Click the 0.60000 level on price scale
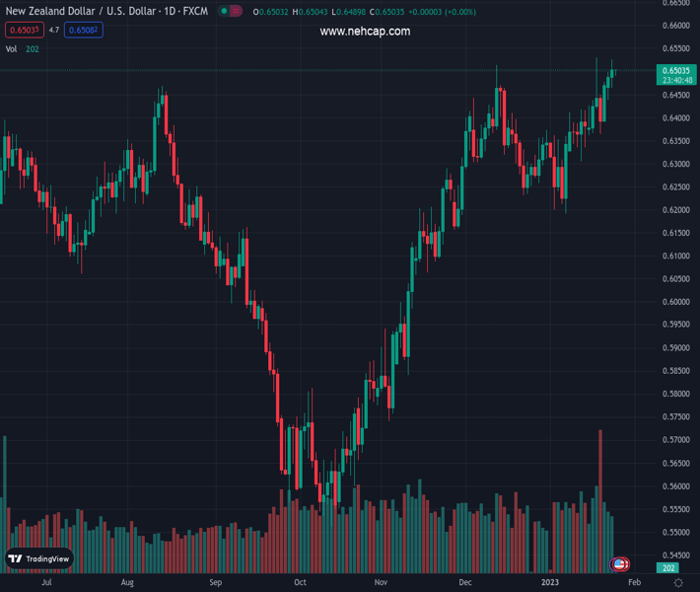700x592 pixels. click(x=674, y=302)
